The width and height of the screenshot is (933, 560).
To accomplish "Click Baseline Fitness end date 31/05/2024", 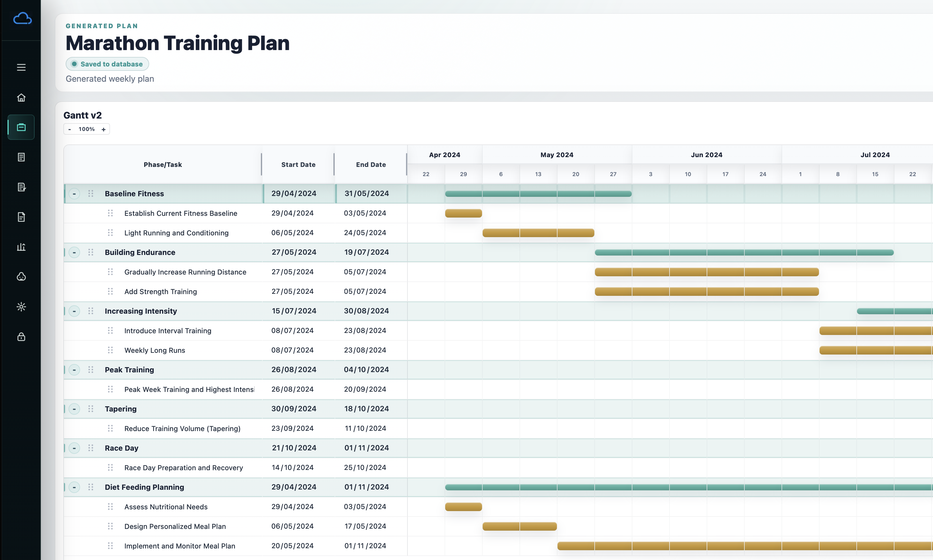I will 367,193.
